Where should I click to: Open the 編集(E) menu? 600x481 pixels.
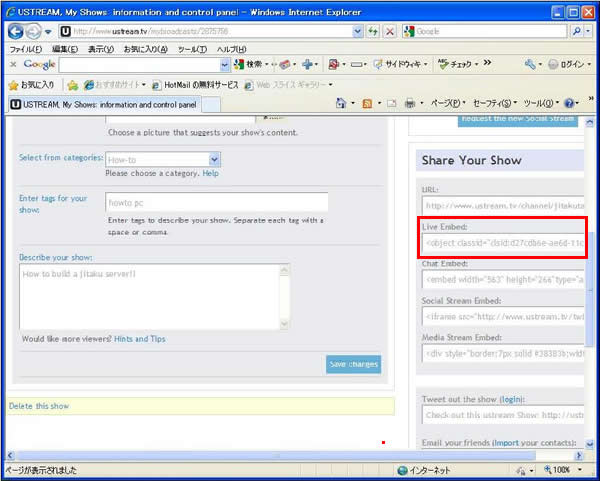tap(65, 49)
